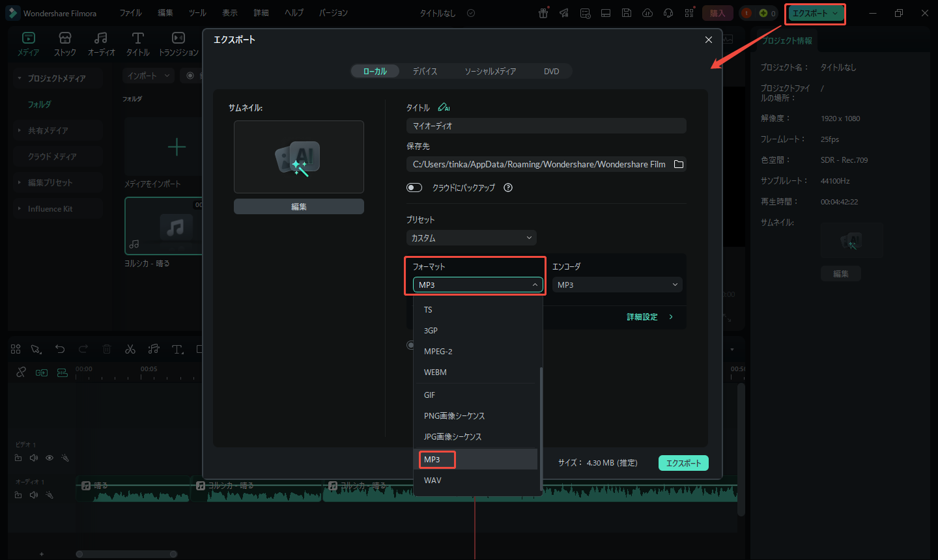The image size is (938, 560).
Task: Open the トランジション (Transitions) tab
Action: 178,44
